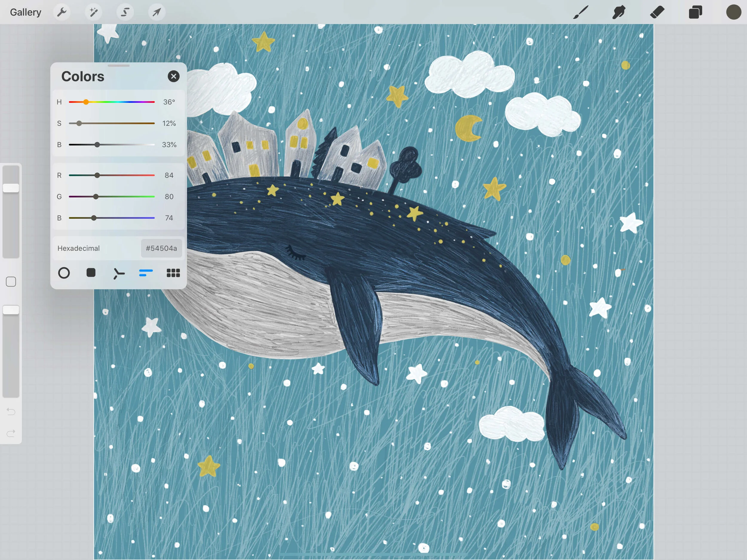Open the Palettes color tab

(173, 273)
